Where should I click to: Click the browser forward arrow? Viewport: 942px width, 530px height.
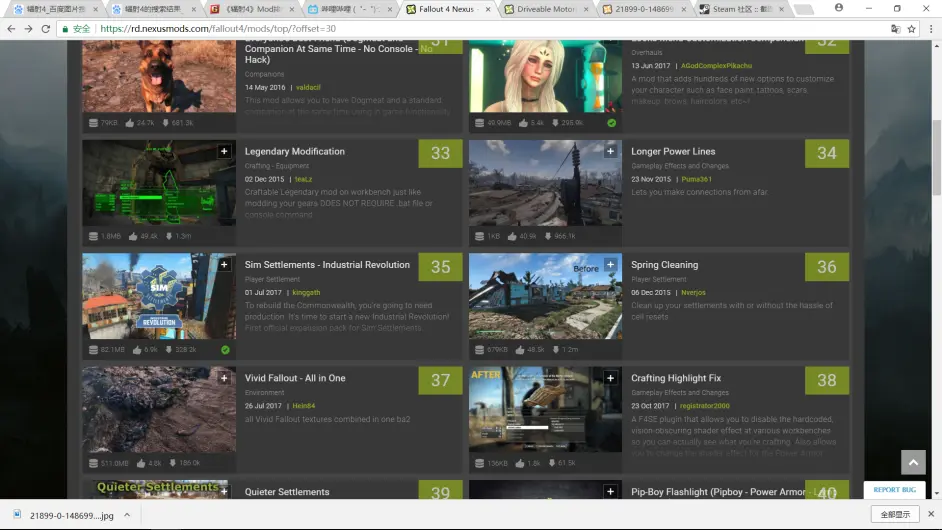28,29
